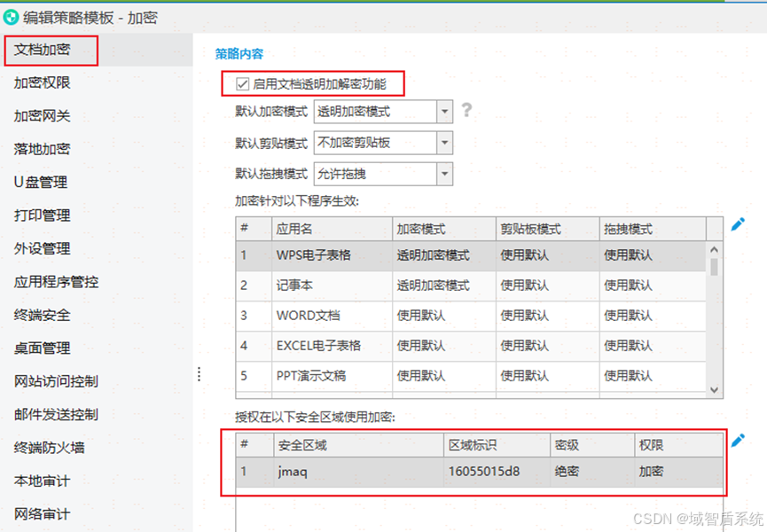Click the help question mark icon
767x532 pixels.
point(466,110)
